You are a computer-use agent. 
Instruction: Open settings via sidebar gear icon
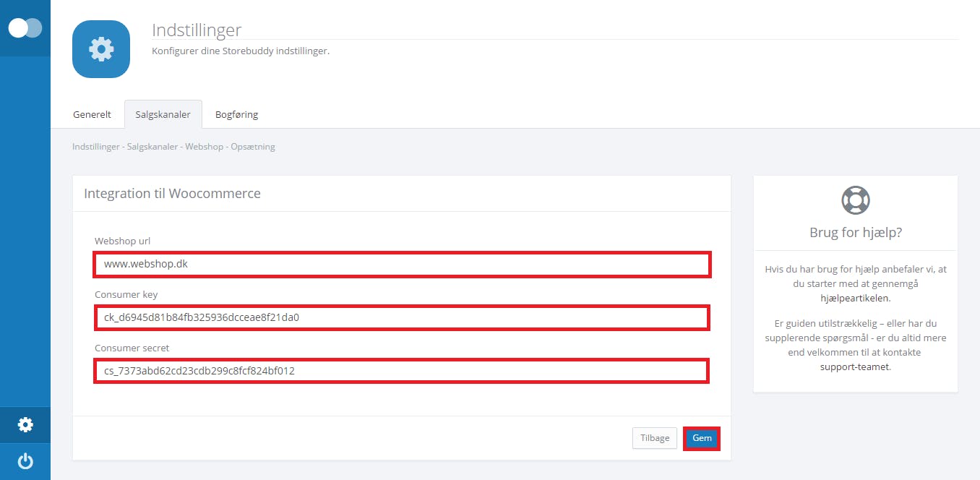[x=25, y=424]
